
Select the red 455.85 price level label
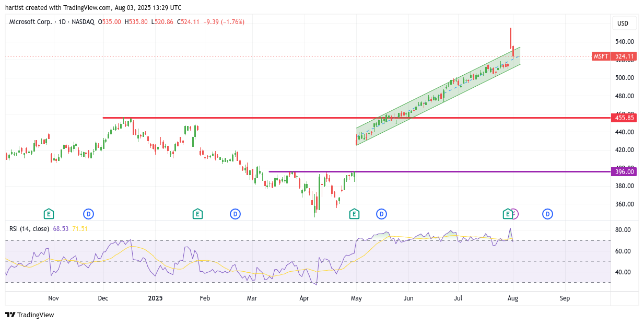(x=624, y=118)
